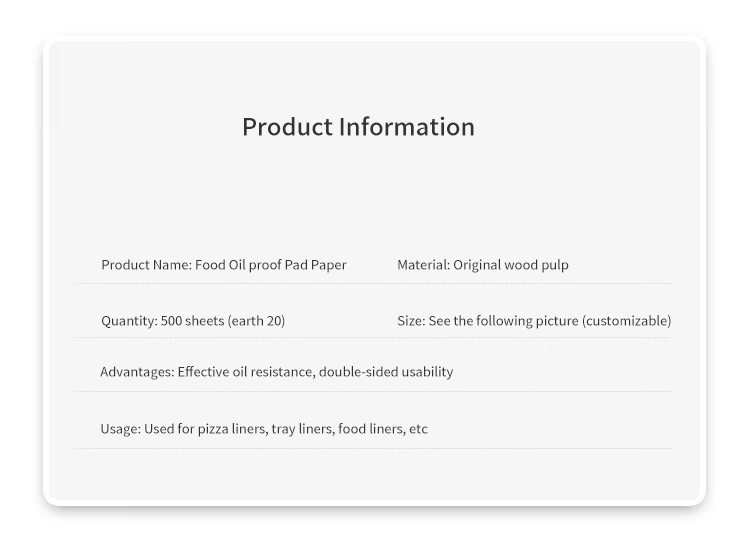Click the Effective oil resistance text
Image resolution: width=750 pixels, height=541 pixels.
point(247,372)
